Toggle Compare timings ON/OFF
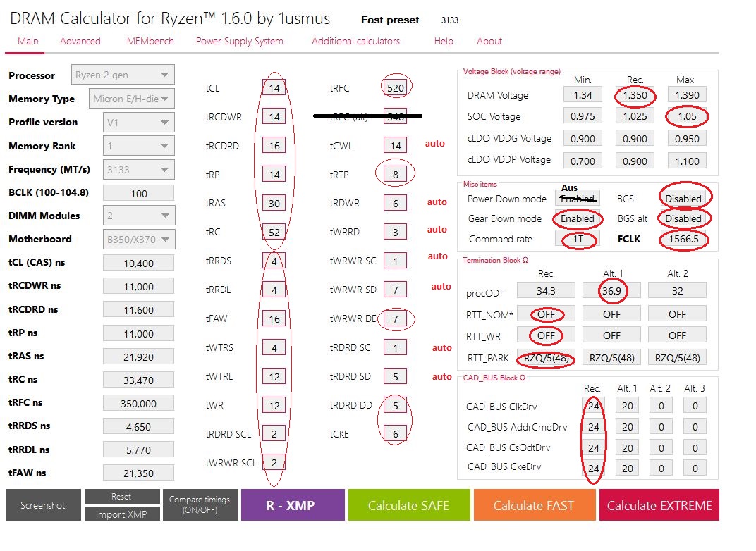 [200, 504]
